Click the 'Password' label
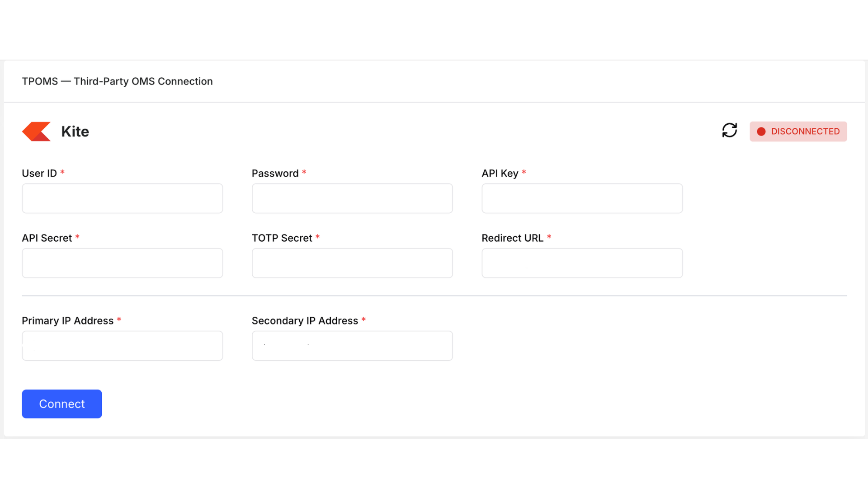 pyautogui.click(x=275, y=174)
